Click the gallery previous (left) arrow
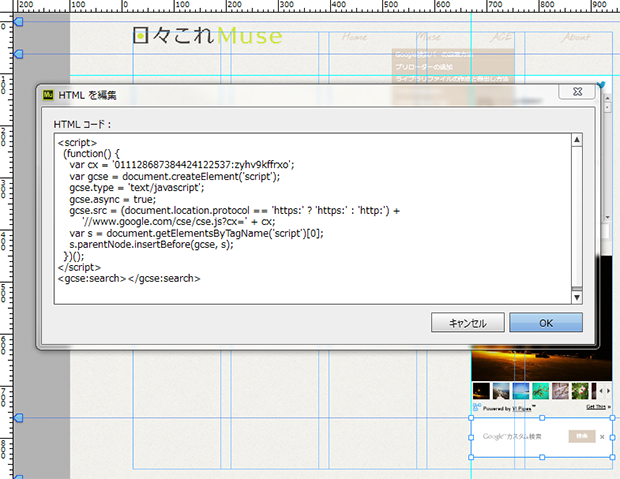Image resolution: width=620 pixels, height=479 pixels. [601, 391]
